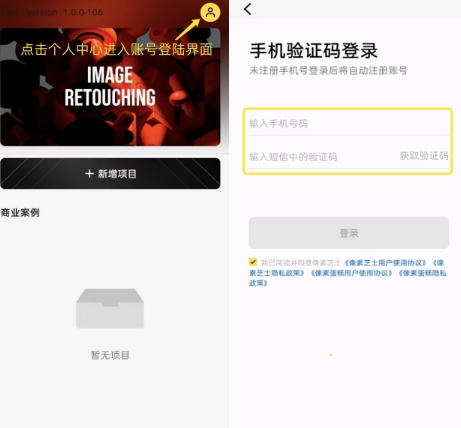Screen dimensions: 461x428
Task: Tap the grey 登录 button
Action: (x=349, y=233)
